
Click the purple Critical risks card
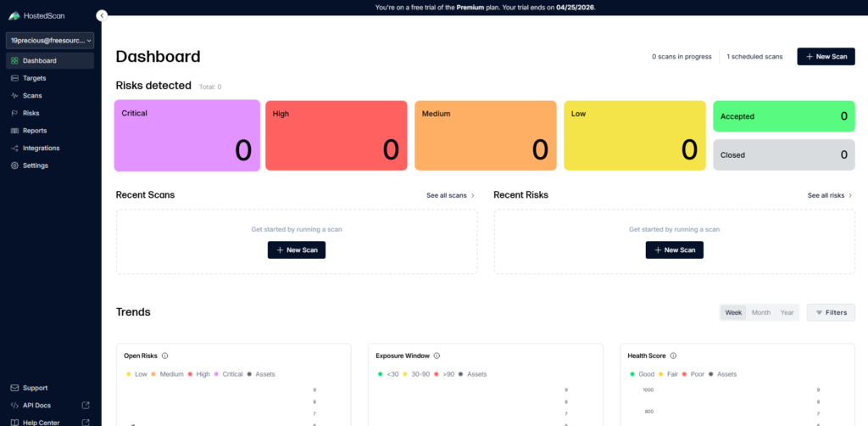pyautogui.click(x=186, y=136)
